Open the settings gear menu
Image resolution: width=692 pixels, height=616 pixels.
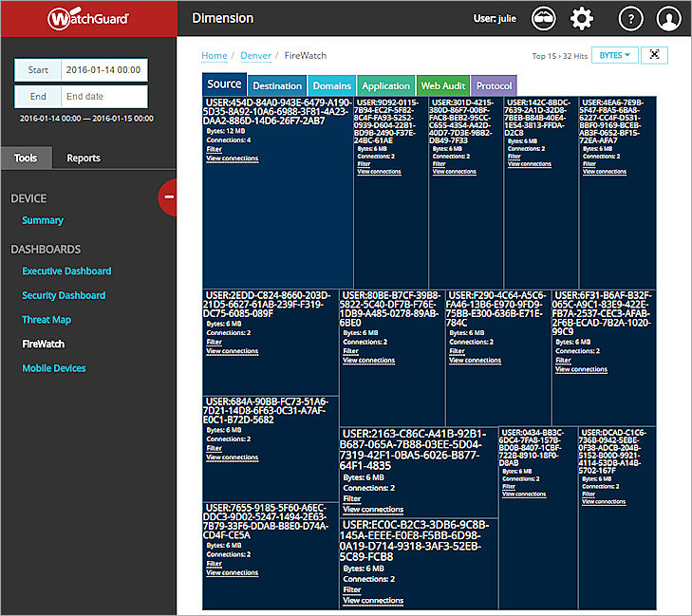pyautogui.click(x=582, y=18)
